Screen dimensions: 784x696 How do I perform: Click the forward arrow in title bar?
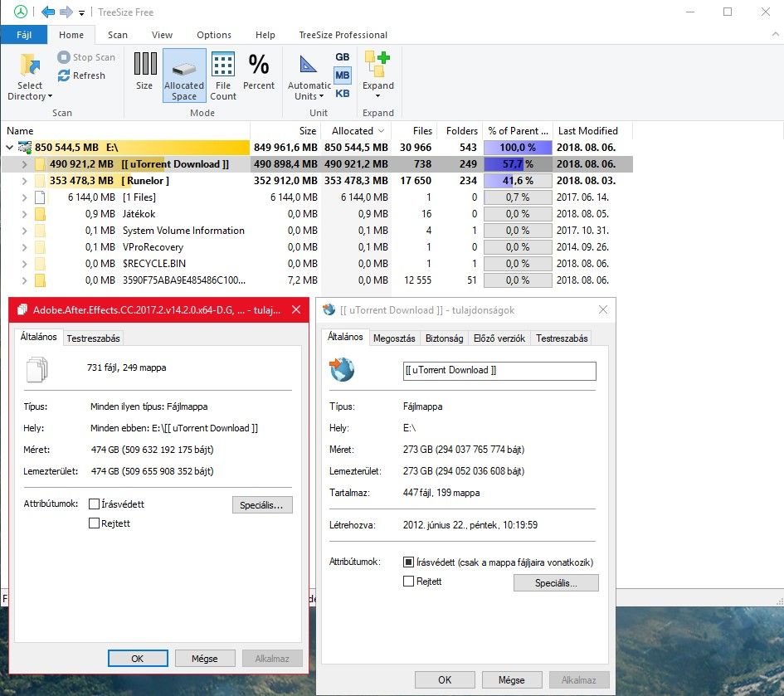[x=66, y=12]
